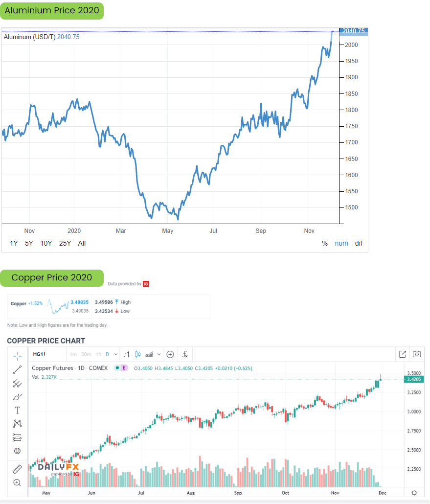Viewport: 430px width, 504px height.
Task: Select the 30m interval
Action: (86, 354)
